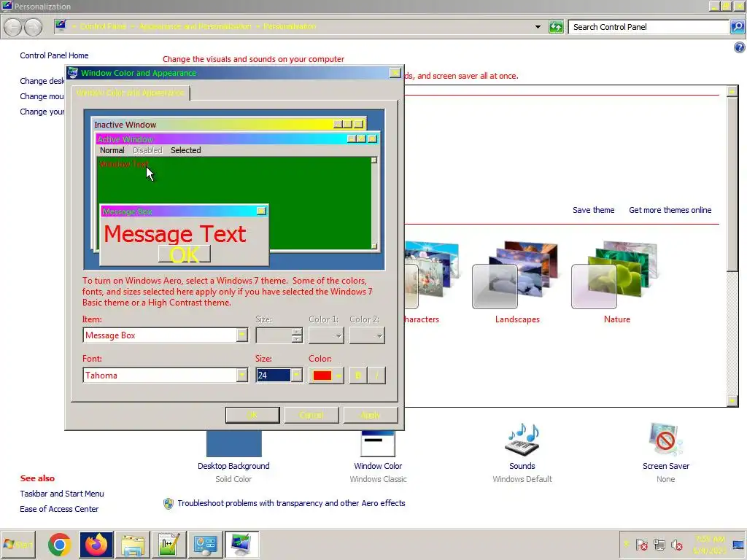Click the search magnifier icon
The image size is (747, 560).
(x=738, y=27)
